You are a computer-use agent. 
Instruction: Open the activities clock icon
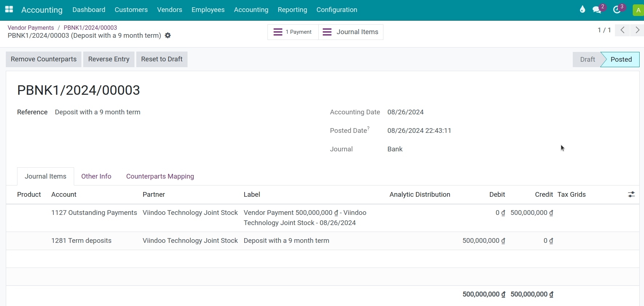point(617,10)
